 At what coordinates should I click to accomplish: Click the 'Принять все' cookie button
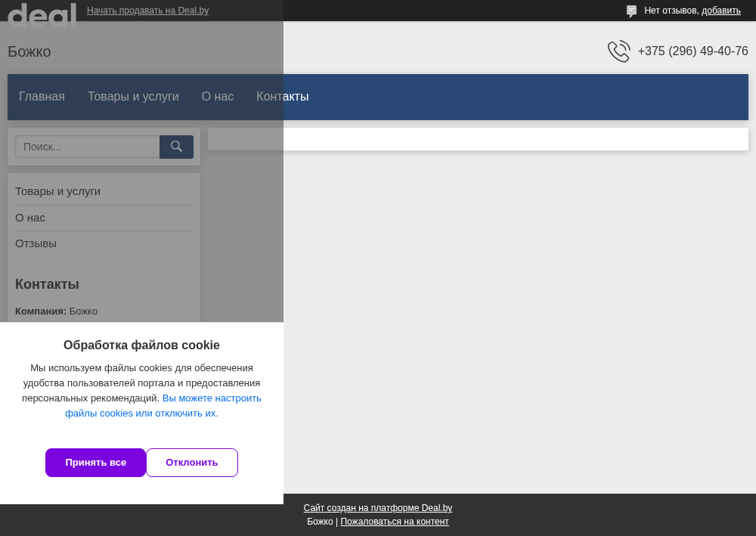(95, 463)
